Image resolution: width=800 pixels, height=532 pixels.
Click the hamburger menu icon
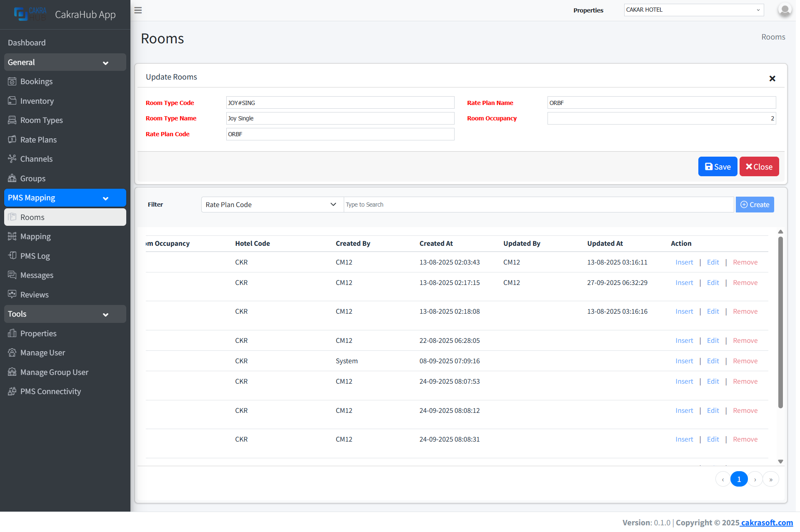pos(138,10)
